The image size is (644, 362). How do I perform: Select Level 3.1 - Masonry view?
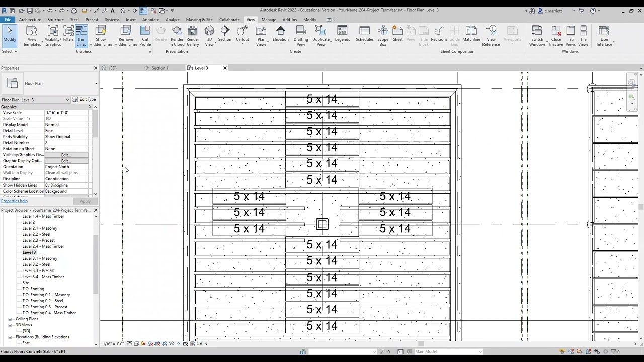coord(40,258)
